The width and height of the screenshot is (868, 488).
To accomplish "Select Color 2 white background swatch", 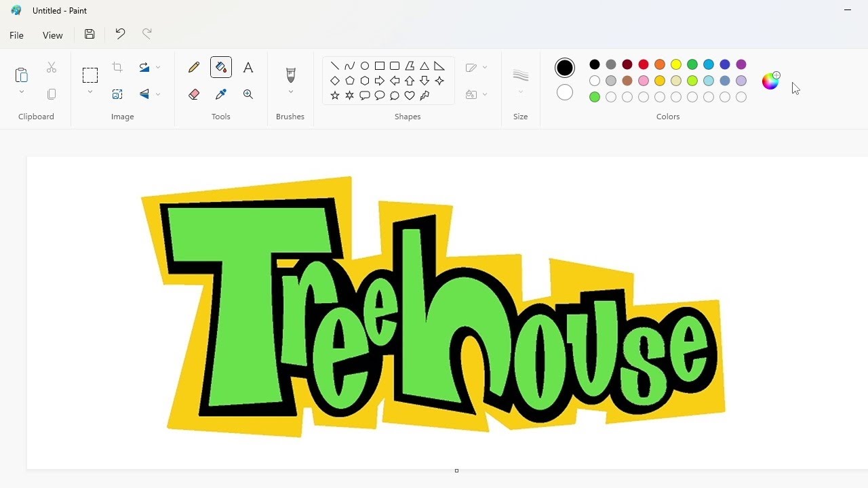I will [x=565, y=92].
